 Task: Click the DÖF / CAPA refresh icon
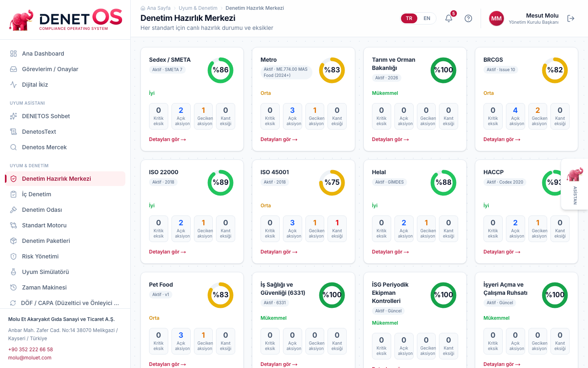click(13, 303)
